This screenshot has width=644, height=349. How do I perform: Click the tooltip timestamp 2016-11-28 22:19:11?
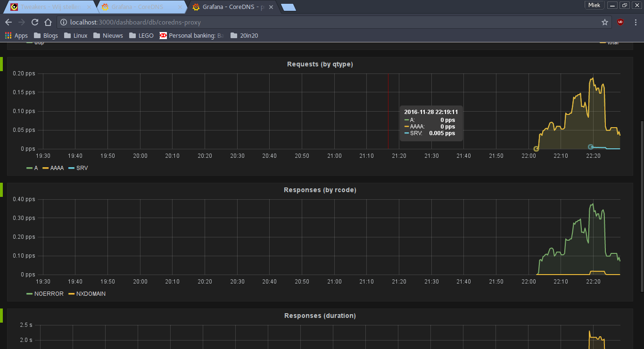point(431,112)
